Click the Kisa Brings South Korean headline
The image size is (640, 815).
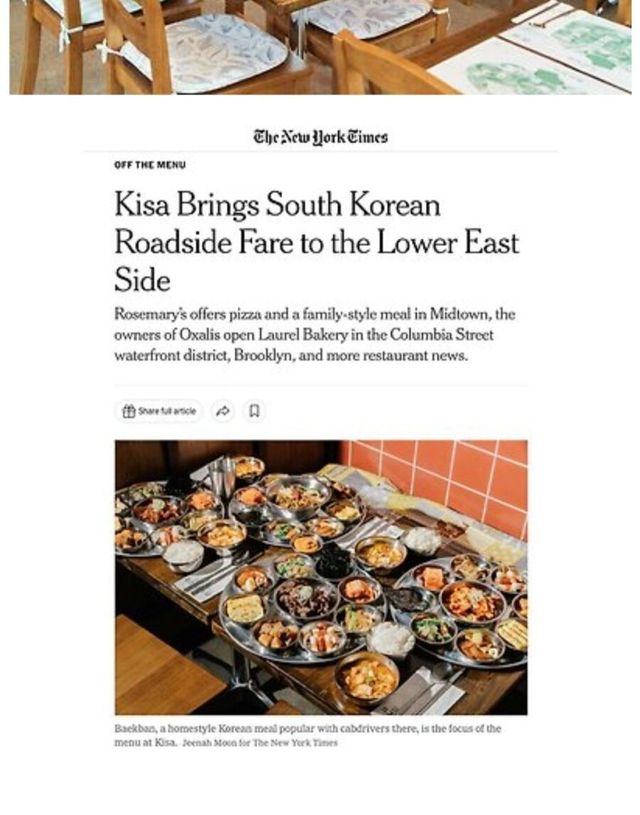(x=317, y=242)
